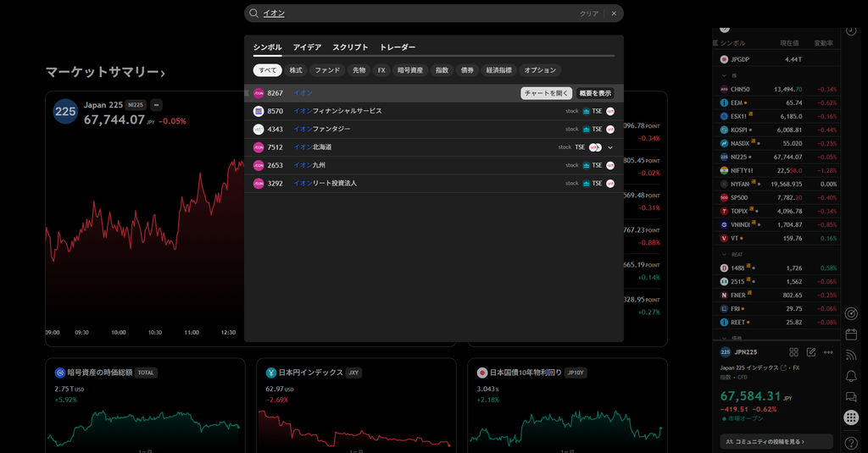The width and height of the screenshot is (868, 453).
Task: Toggle the 株式 filter chip
Action: 296,70
